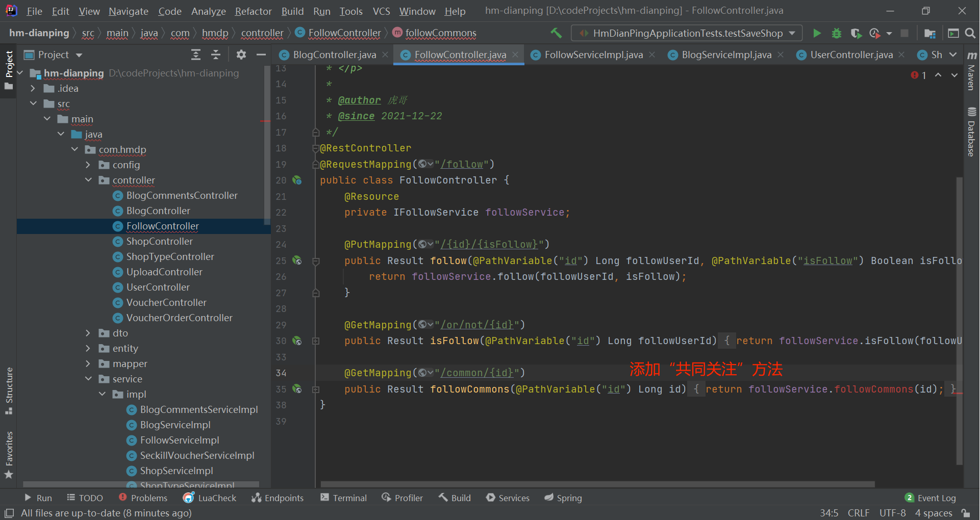Open Project Structure icon in toolbar

930,33
